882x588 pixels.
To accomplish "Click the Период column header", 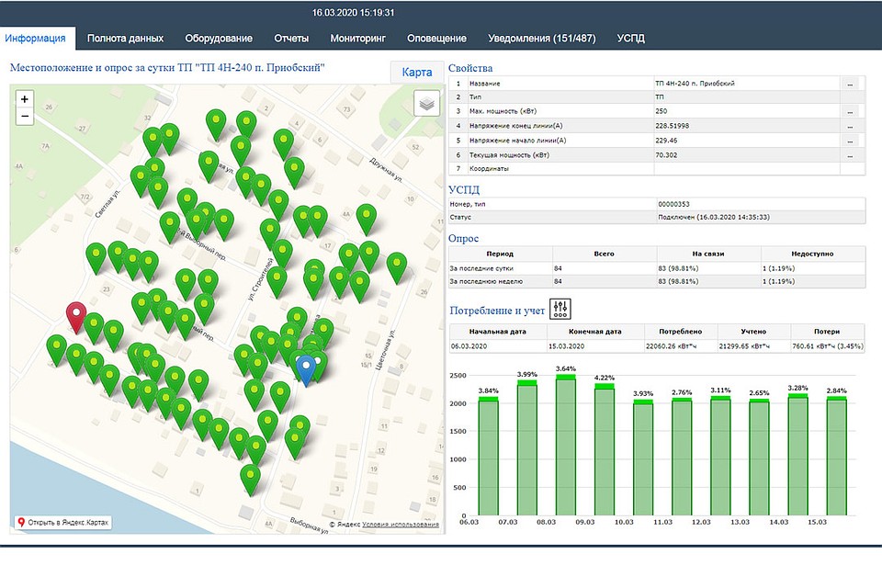I will [x=500, y=254].
